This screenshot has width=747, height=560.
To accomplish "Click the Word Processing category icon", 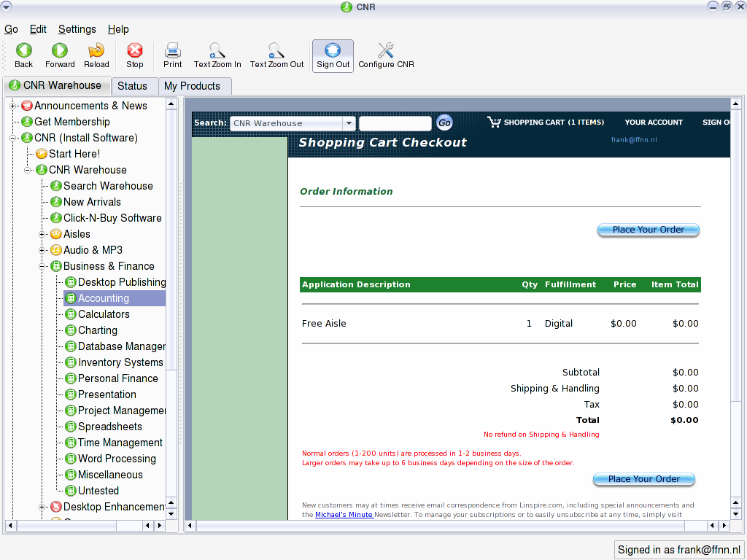I will pos(71,459).
